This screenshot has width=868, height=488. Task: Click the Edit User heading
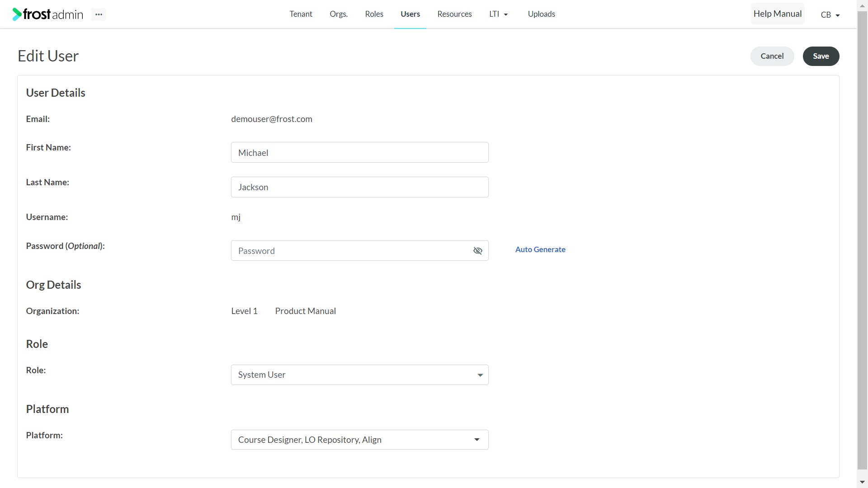pos(48,56)
